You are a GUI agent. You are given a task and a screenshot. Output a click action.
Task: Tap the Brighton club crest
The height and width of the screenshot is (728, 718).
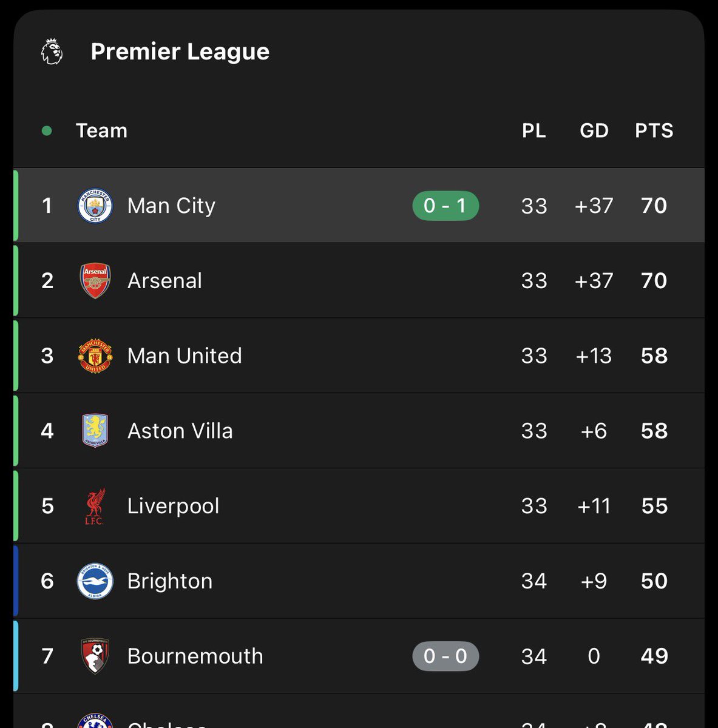click(x=95, y=581)
